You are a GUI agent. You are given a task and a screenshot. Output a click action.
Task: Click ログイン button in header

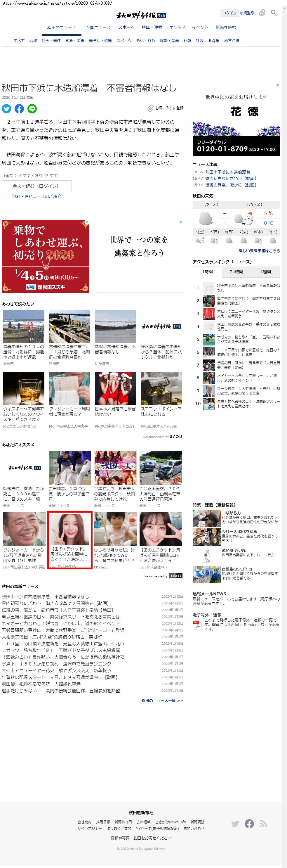229,13
